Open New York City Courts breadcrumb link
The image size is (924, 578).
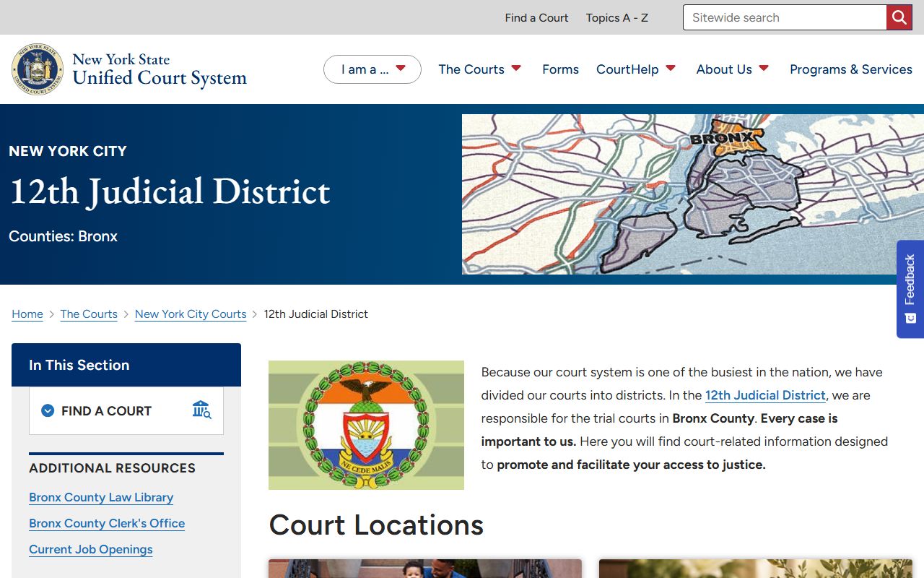click(191, 314)
